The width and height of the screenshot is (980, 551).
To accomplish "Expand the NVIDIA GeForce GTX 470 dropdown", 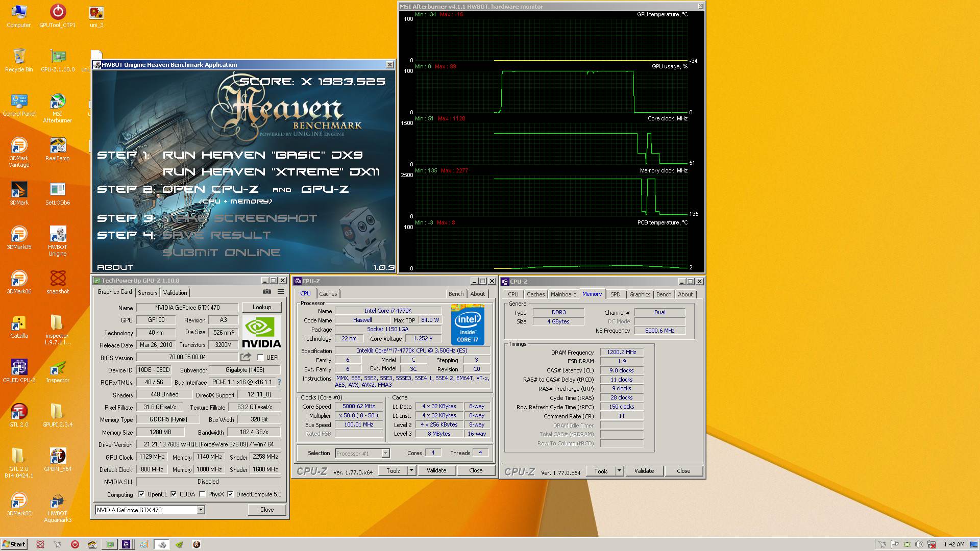I will [201, 510].
